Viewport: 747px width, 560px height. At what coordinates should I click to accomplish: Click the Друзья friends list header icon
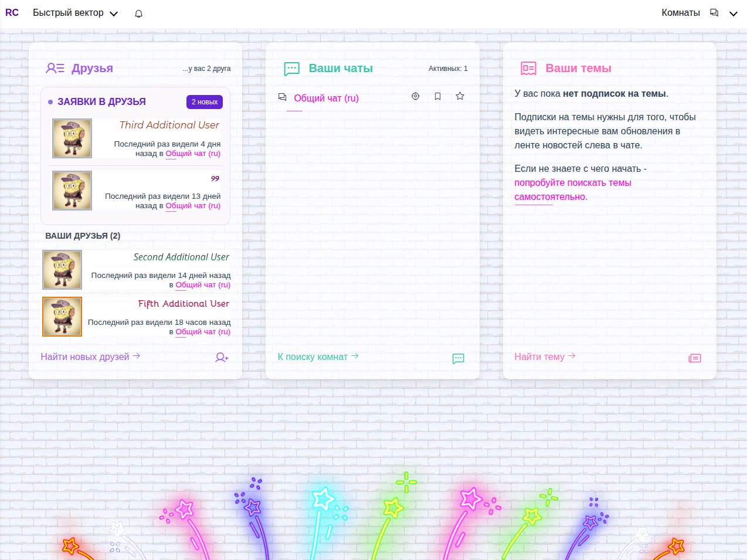(55, 68)
